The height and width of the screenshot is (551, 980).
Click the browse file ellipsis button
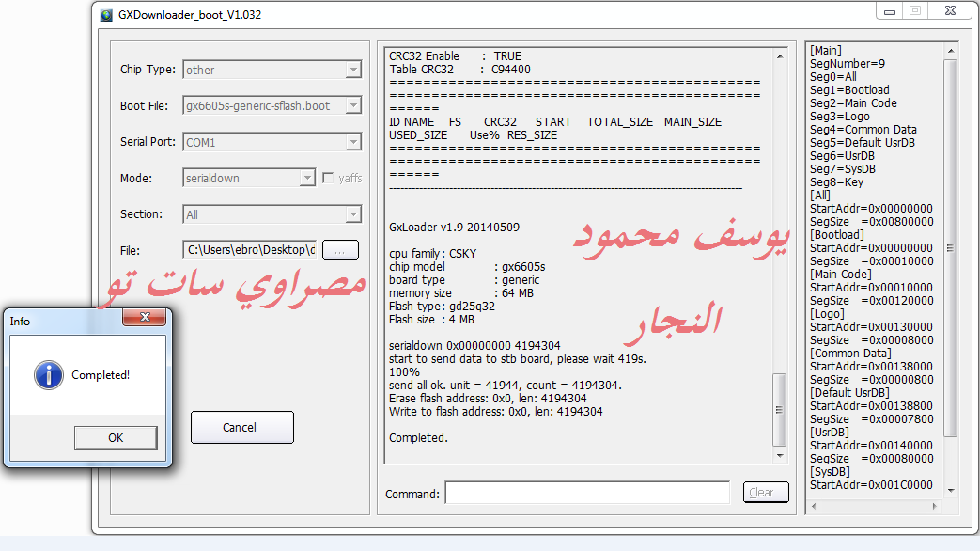click(340, 250)
